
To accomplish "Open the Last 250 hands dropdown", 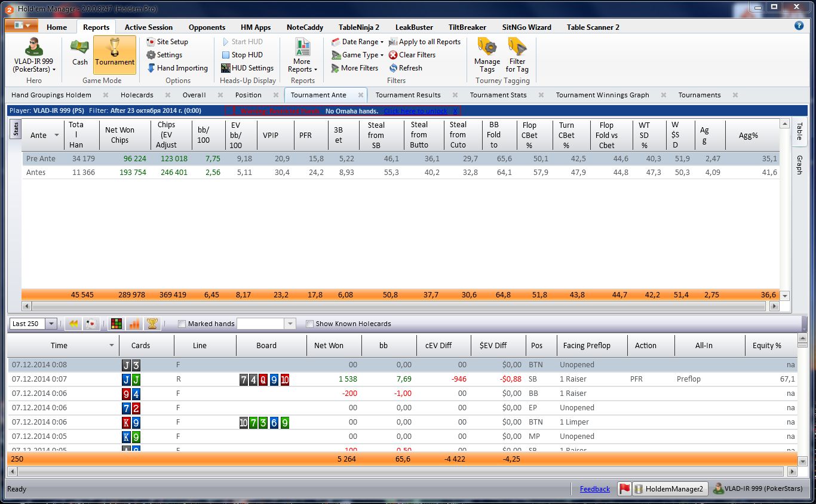I will click(x=51, y=324).
